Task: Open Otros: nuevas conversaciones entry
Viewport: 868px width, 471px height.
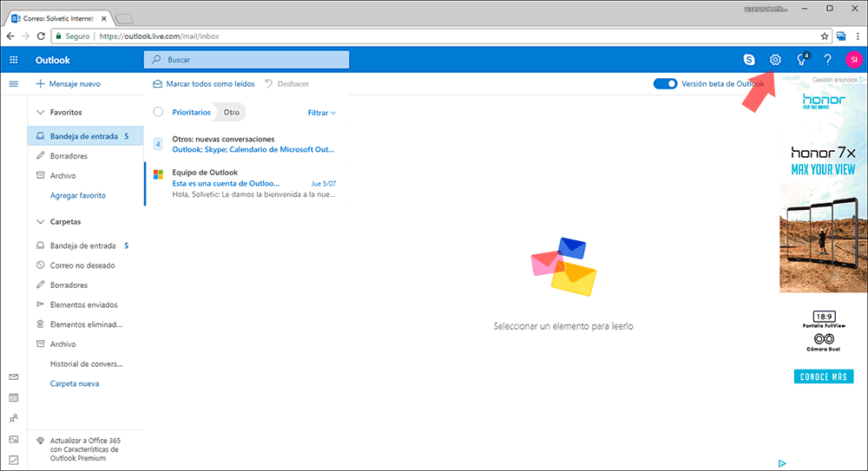Action: pos(247,145)
